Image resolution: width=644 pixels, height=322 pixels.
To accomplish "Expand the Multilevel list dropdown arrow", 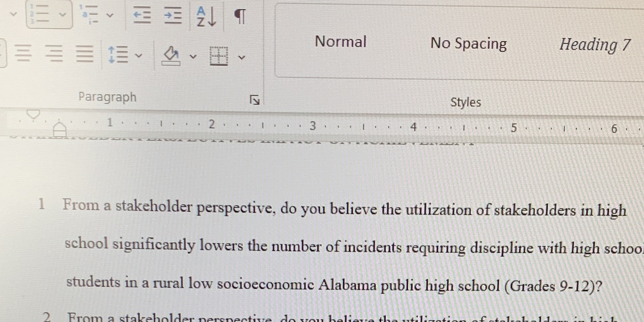I will point(110,15).
